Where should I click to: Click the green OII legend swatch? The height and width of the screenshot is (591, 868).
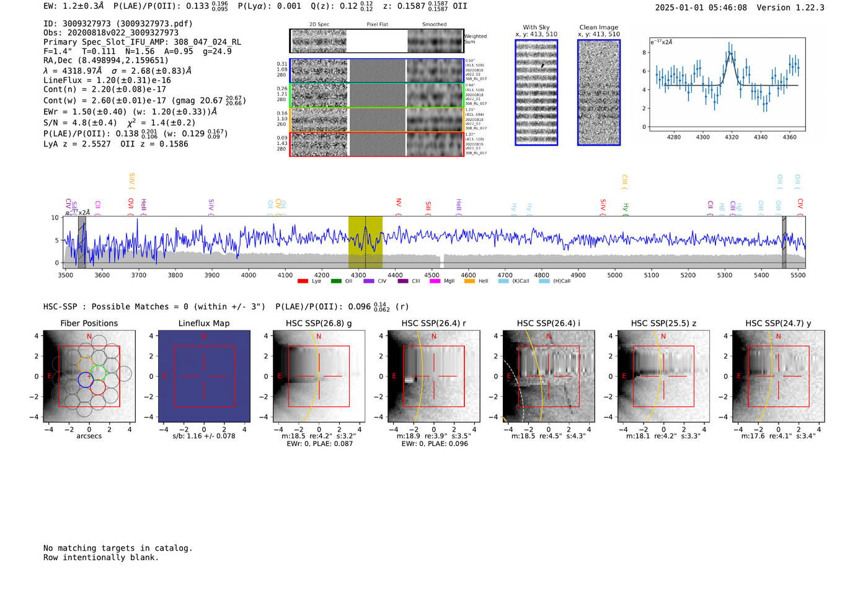click(x=336, y=281)
